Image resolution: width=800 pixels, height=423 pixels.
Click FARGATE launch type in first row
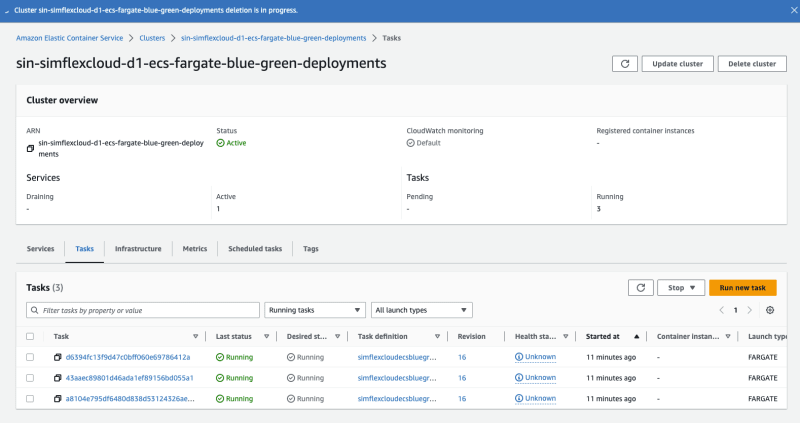(x=763, y=357)
